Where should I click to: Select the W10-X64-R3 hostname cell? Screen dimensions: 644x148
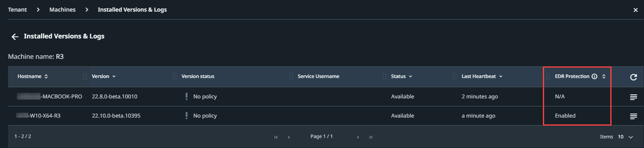[38, 116]
